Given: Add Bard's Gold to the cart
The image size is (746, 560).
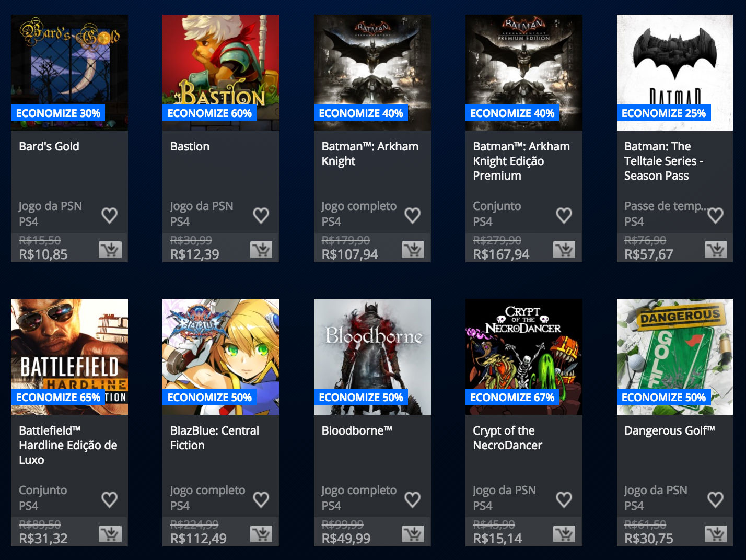Looking at the screenshot, I should 110,250.
